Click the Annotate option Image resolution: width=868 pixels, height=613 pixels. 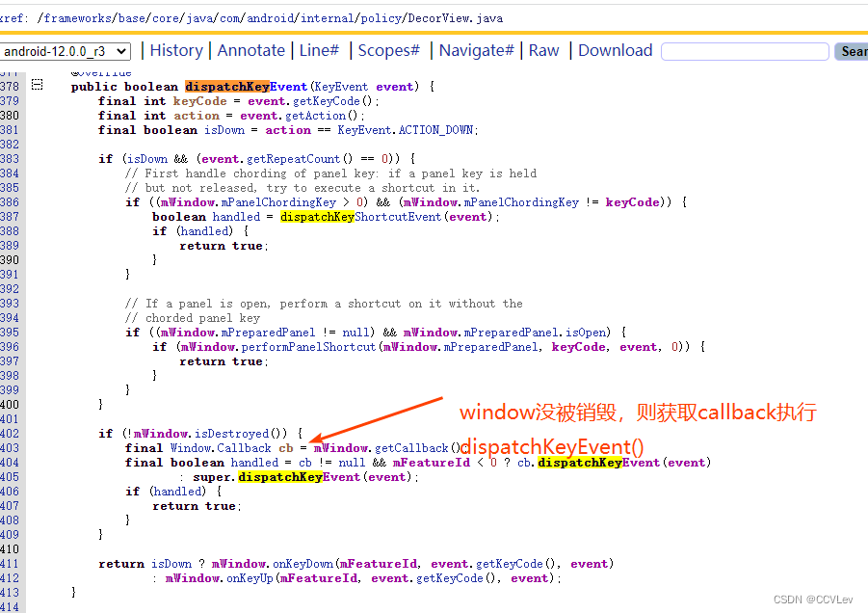(250, 50)
